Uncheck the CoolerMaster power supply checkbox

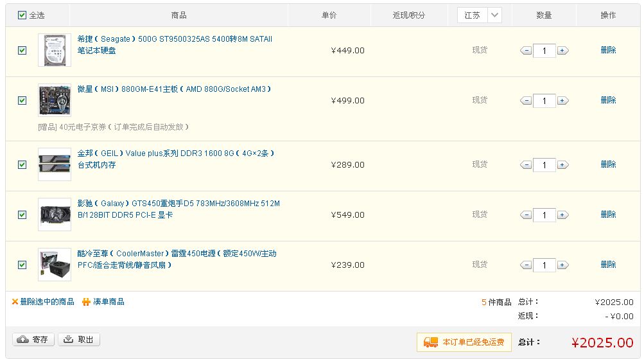tap(22, 265)
